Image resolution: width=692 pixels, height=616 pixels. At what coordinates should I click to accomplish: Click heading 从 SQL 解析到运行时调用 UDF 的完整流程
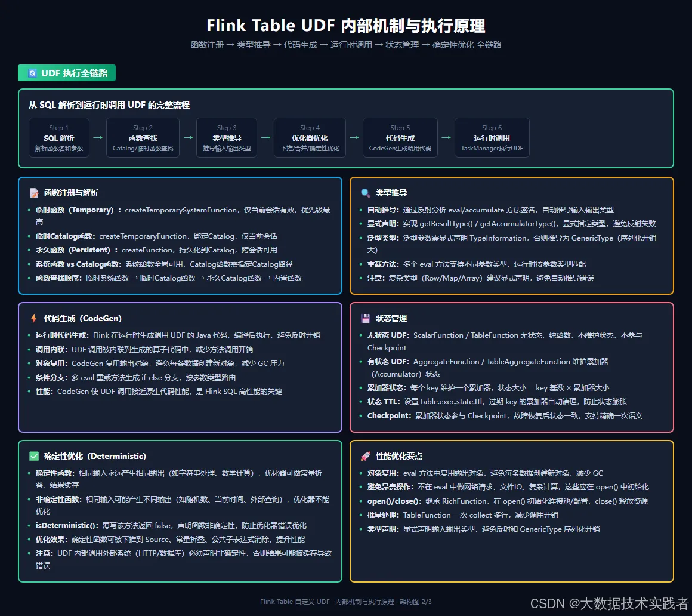tap(109, 105)
